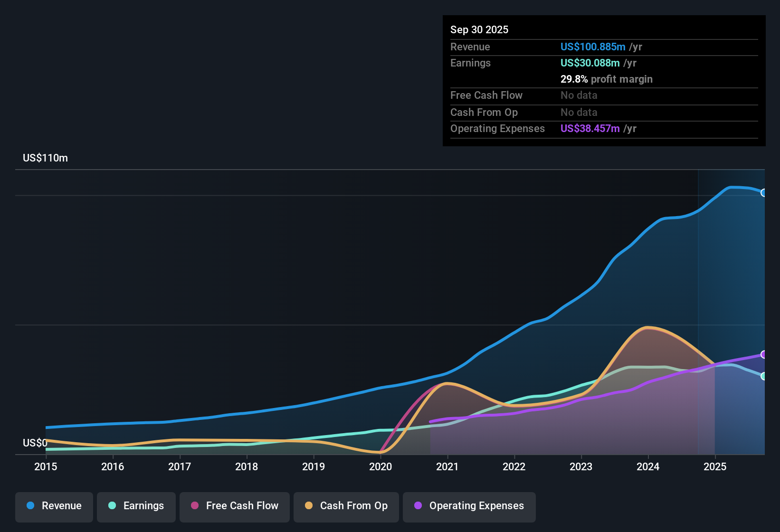Click the 29.8% profit margin text
The image size is (780, 532).
coord(607,79)
